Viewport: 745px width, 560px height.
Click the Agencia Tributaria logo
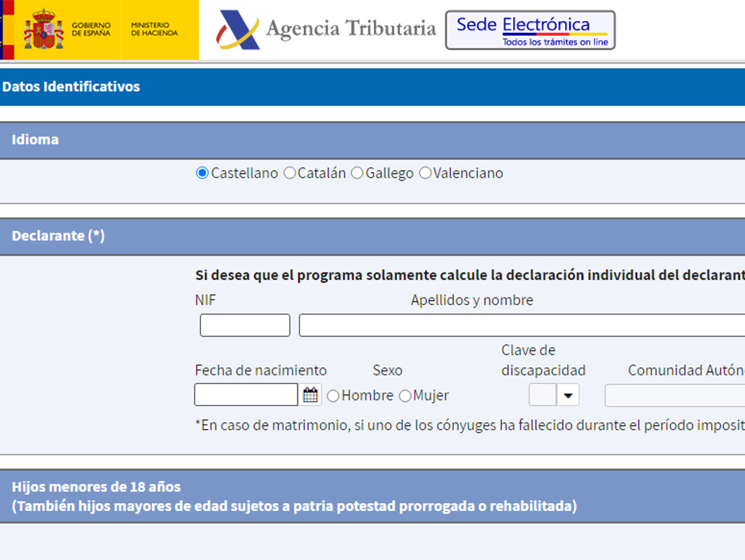(x=322, y=30)
